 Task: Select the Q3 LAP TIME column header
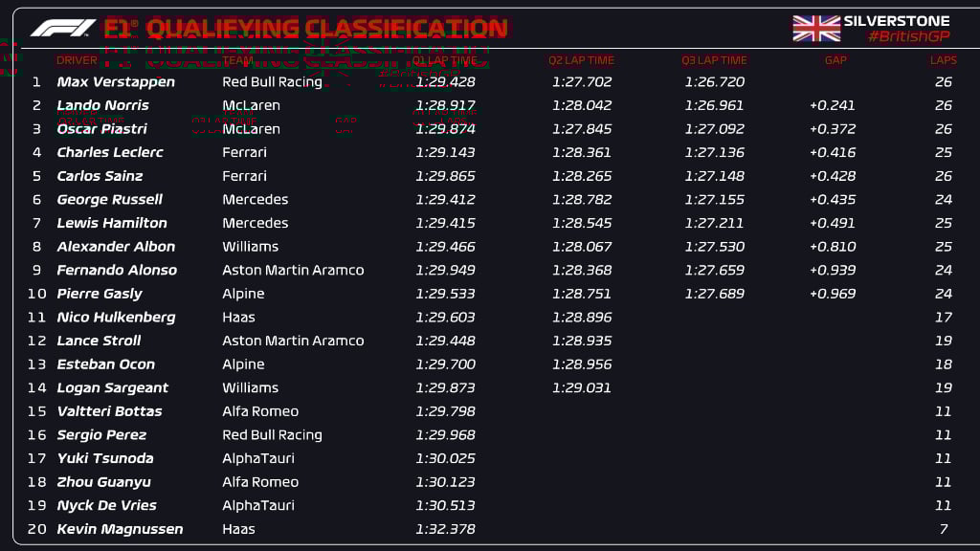[x=714, y=60]
